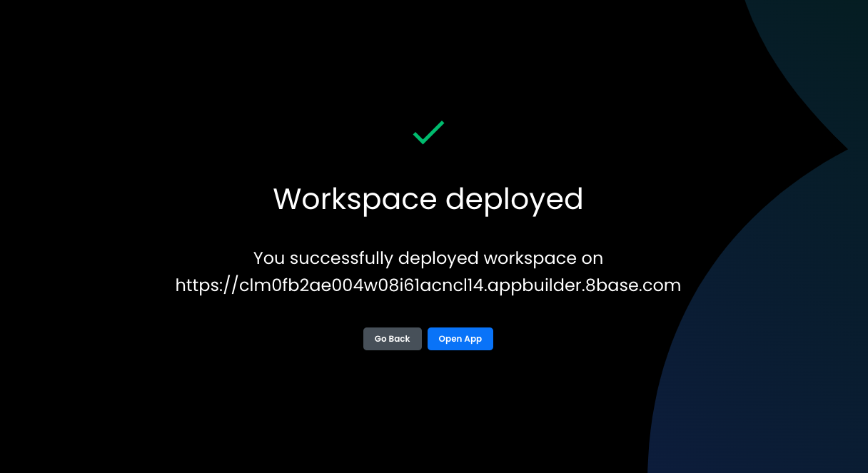Click the pointed tip where the right-side curves meet
868x473 pixels.
[x=845, y=150]
